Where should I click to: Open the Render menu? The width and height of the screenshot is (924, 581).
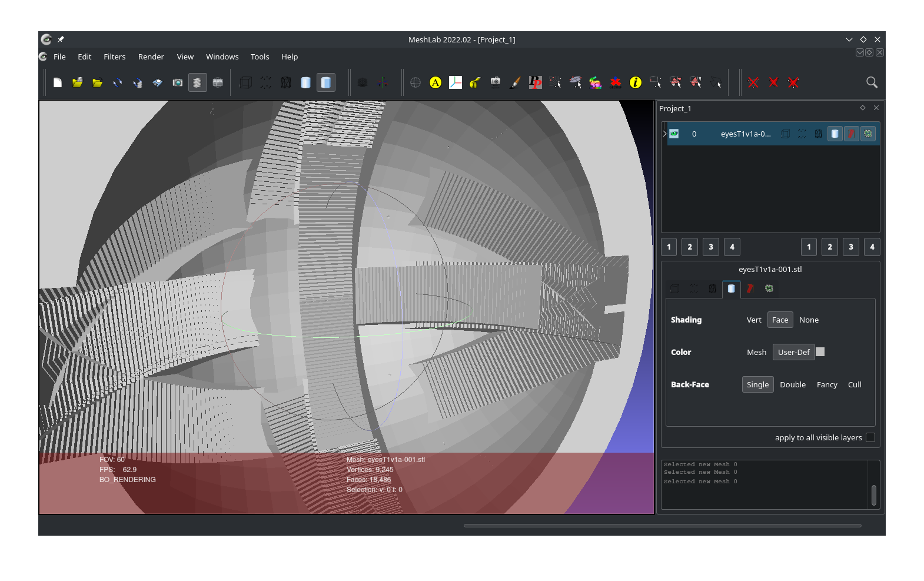click(x=151, y=57)
